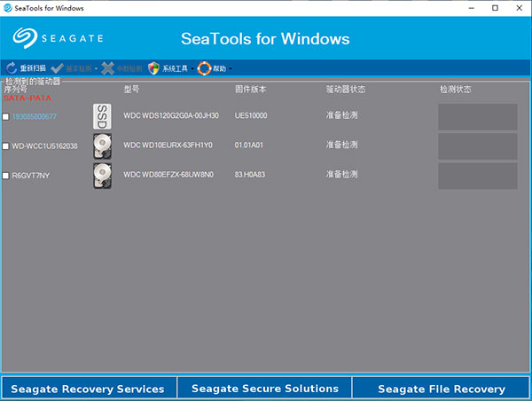The height and width of the screenshot is (401, 532).
Task: Click the 系统工具 shield icon
Action: click(x=154, y=67)
